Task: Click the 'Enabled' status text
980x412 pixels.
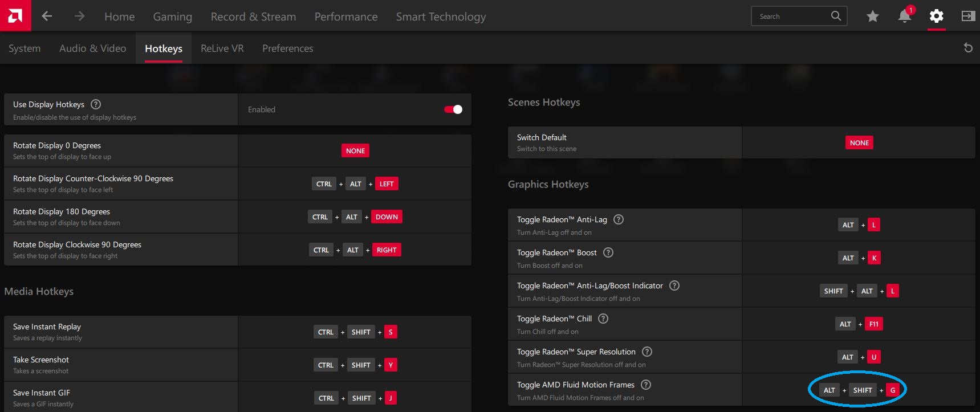Action: 262,109
